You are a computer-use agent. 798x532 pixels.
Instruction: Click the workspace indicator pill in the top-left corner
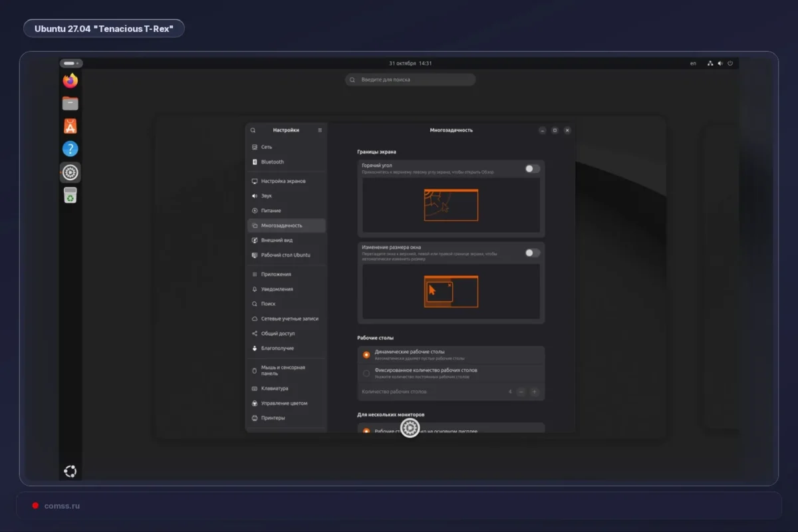point(70,63)
